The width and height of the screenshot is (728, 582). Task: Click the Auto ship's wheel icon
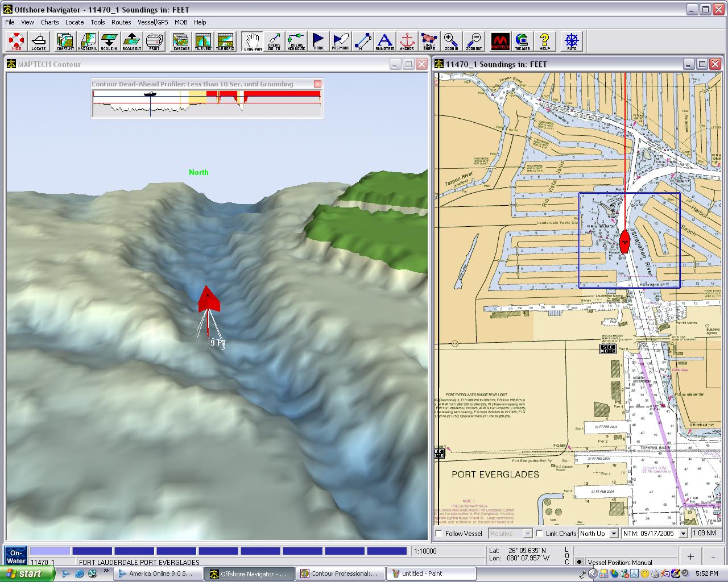(x=572, y=41)
